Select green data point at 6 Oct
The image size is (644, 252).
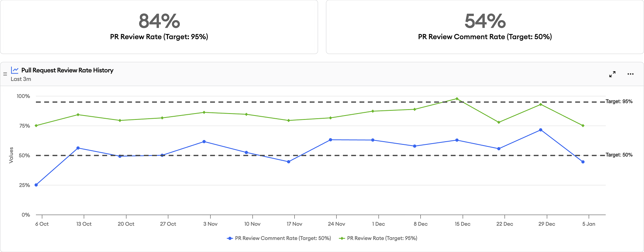coord(36,126)
